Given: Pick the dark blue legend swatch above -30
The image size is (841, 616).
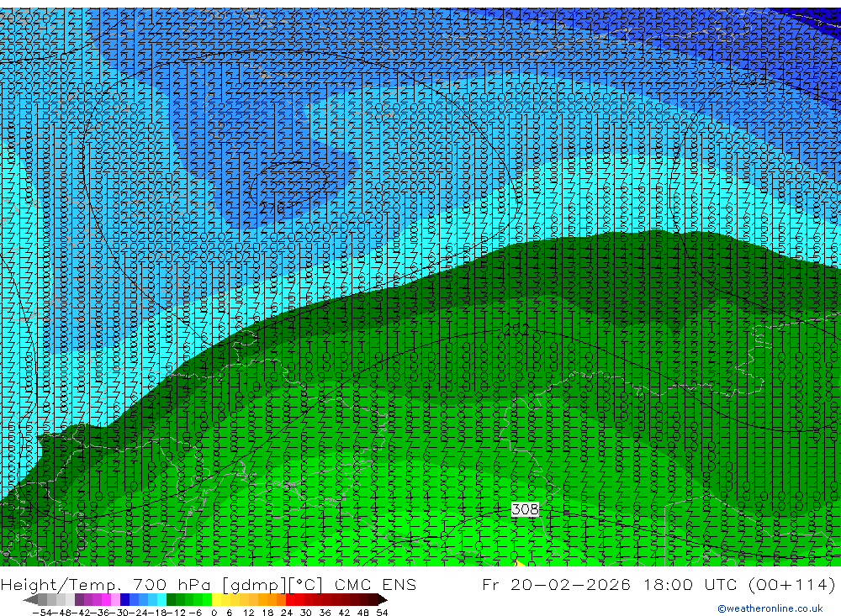Looking at the screenshot, I should (124, 600).
